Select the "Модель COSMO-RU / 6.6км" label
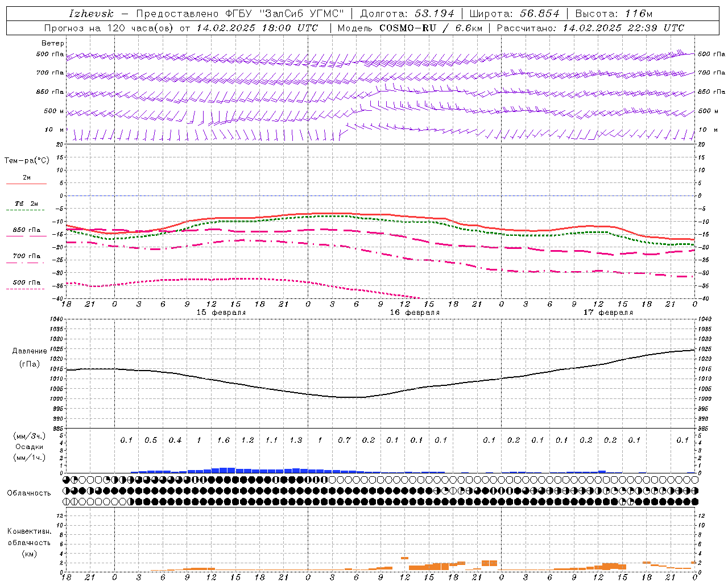 point(410,28)
